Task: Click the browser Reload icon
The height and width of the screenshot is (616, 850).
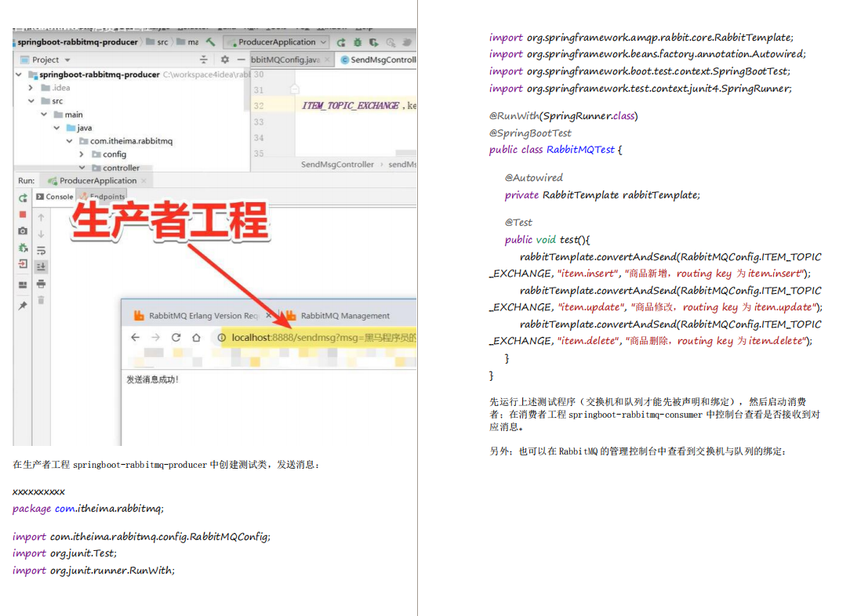Action: point(176,337)
